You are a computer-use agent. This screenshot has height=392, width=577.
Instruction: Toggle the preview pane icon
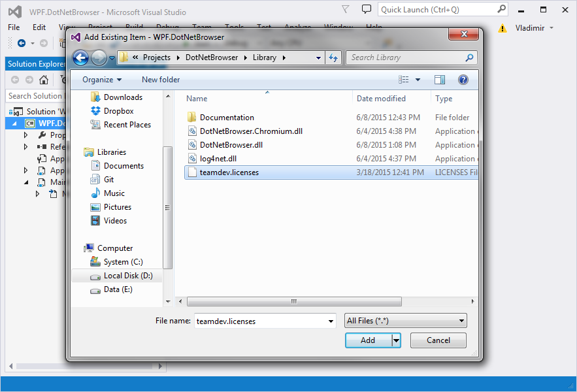point(440,80)
